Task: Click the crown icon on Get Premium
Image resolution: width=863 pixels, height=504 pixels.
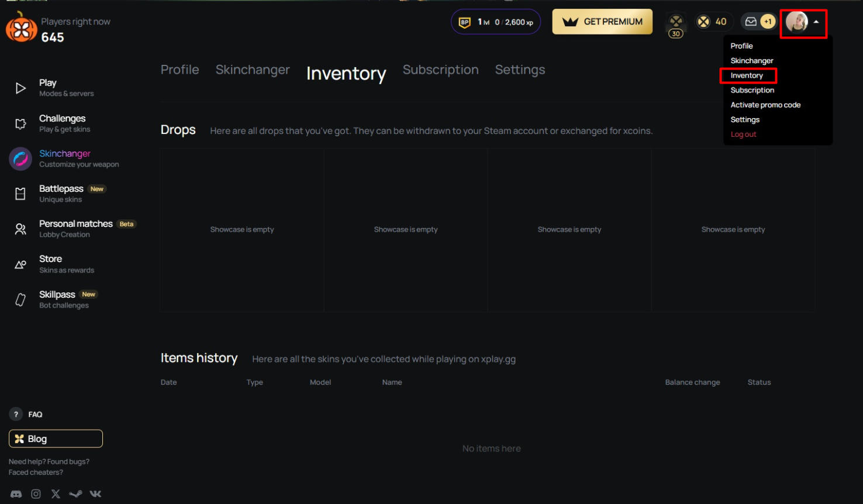Action: [x=570, y=22]
